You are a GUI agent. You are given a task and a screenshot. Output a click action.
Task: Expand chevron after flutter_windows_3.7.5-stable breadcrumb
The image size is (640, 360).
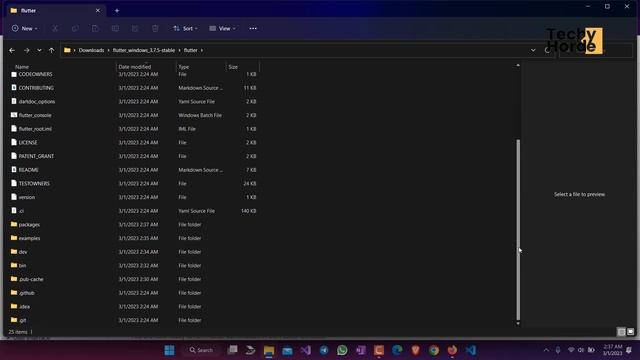179,50
